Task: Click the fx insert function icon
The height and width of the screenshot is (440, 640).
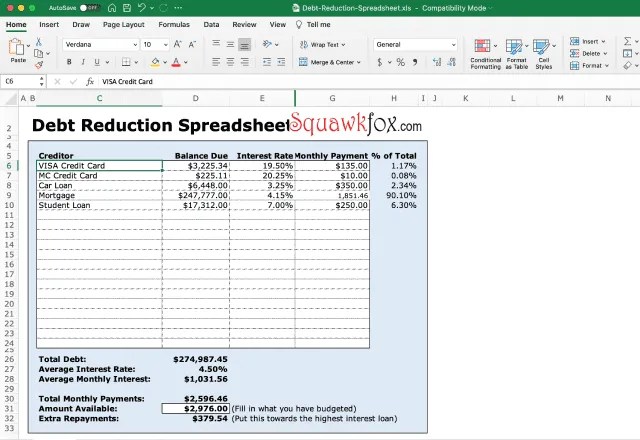Action: click(90, 82)
